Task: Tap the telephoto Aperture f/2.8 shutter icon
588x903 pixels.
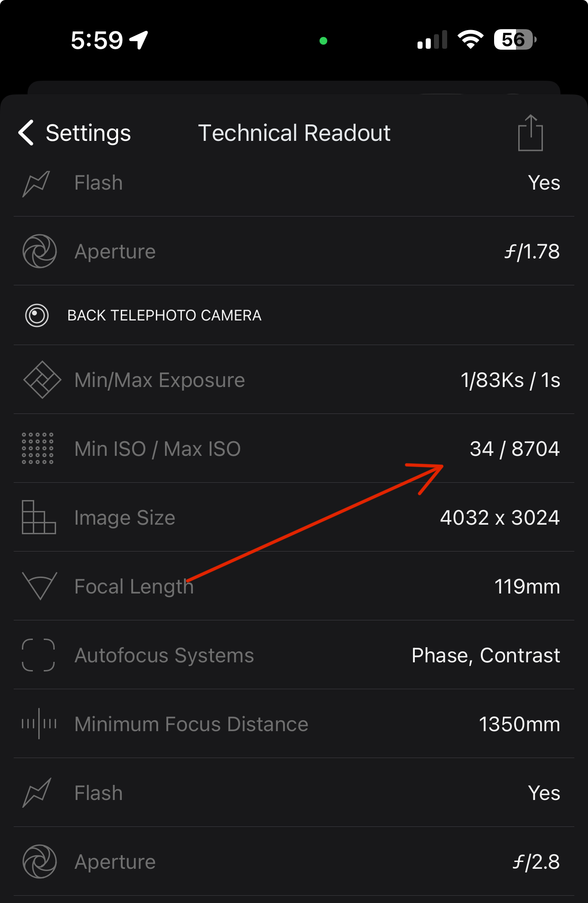Action: 40,862
